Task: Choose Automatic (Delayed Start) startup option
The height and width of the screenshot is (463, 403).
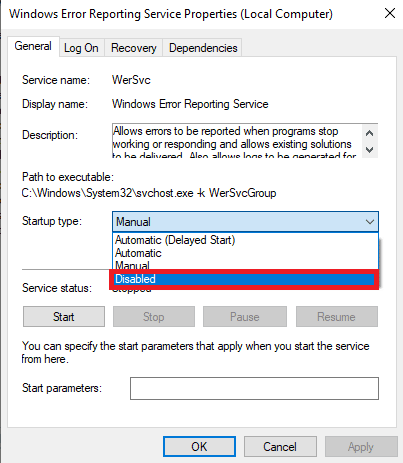Action: tap(245, 240)
